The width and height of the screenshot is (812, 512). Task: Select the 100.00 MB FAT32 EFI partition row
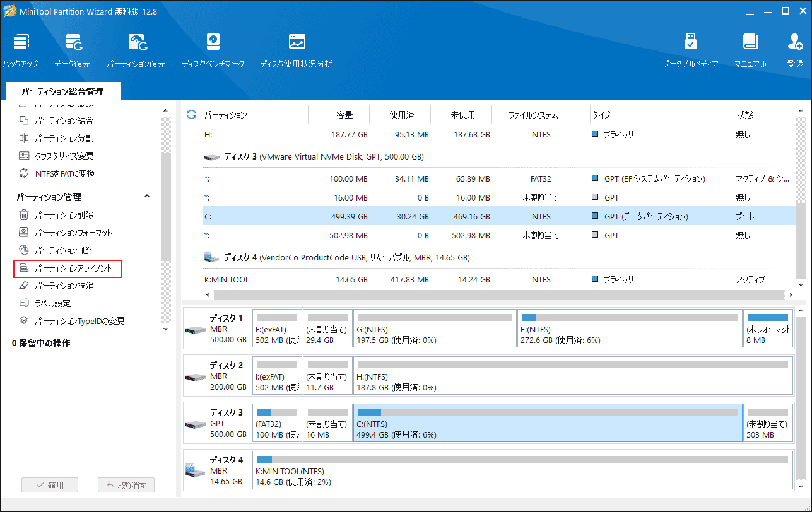coord(498,178)
